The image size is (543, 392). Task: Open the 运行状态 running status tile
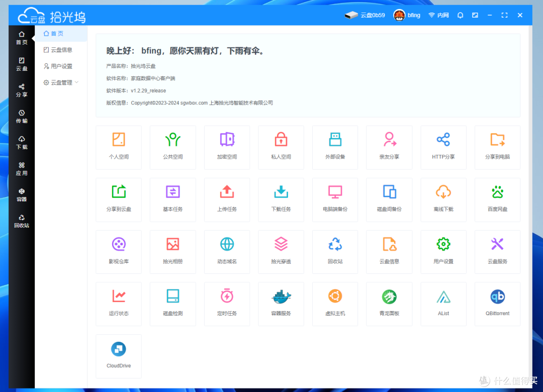[119, 304]
